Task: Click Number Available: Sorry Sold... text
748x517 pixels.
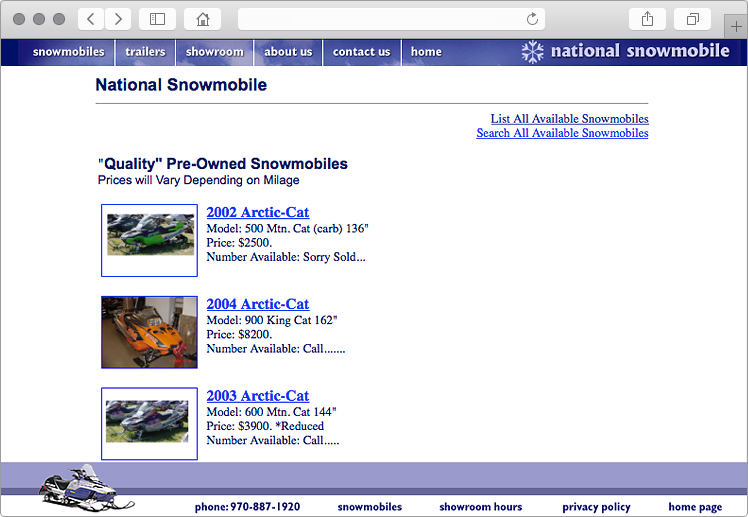Action: coord(286,257)
